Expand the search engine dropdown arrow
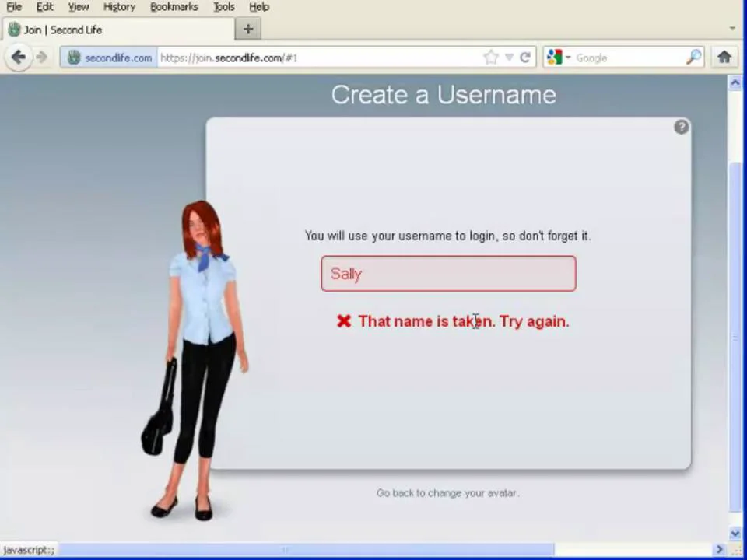The height and width of the screenshot is (560, 747). click(568, 58)
